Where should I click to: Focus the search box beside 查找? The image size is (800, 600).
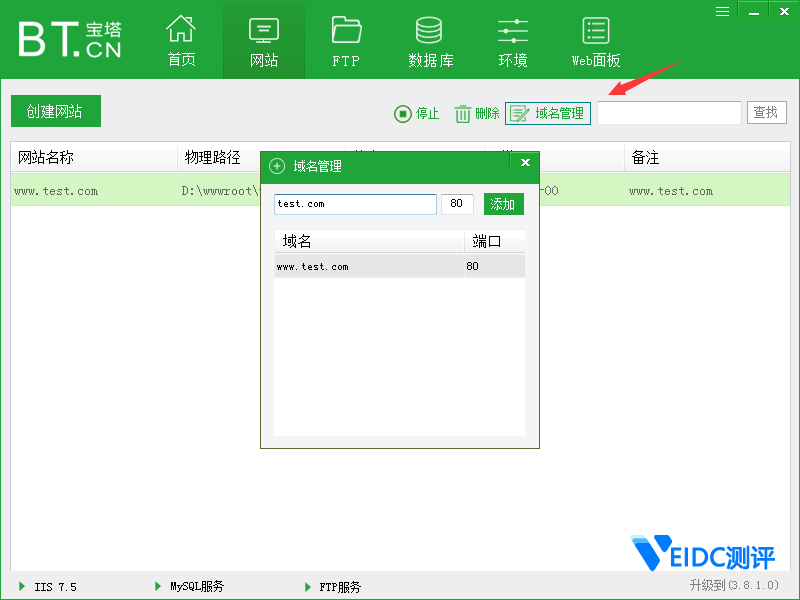tap(669, 113)
